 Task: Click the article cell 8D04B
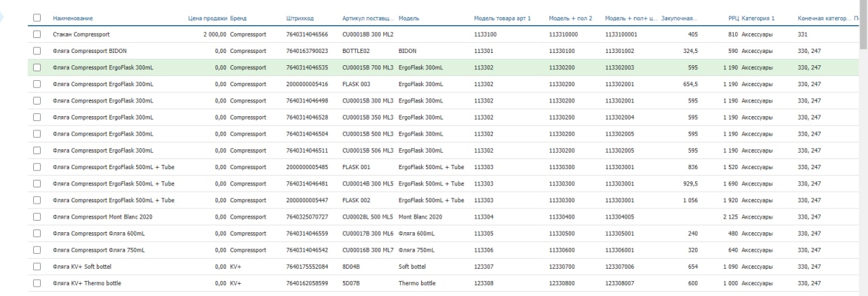[351, 267]
